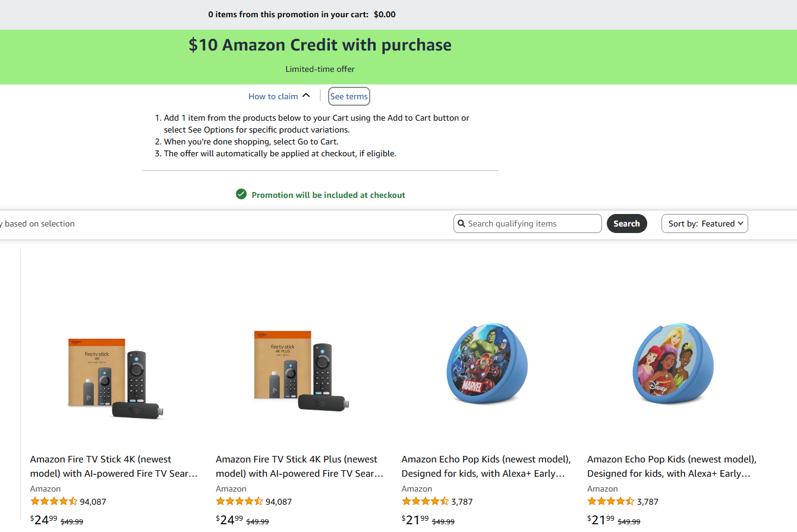Click star rating of Fire TV Stick 4K
This screenshot has width=797, height=532.
[x=53, y=502]
